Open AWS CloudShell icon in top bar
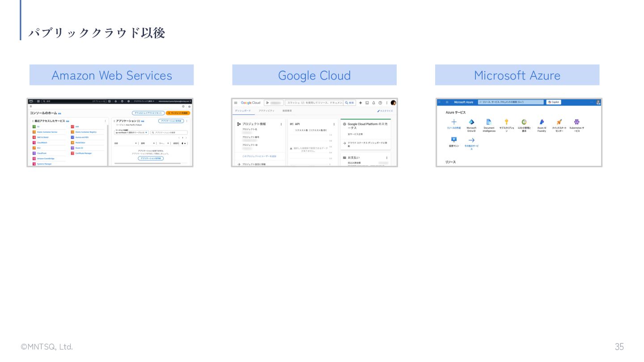The height and width of the screenshot is (362, 644). [109, 101]
